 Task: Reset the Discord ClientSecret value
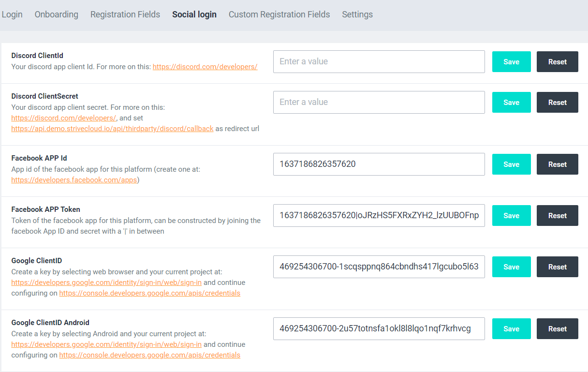click(557, 103)
